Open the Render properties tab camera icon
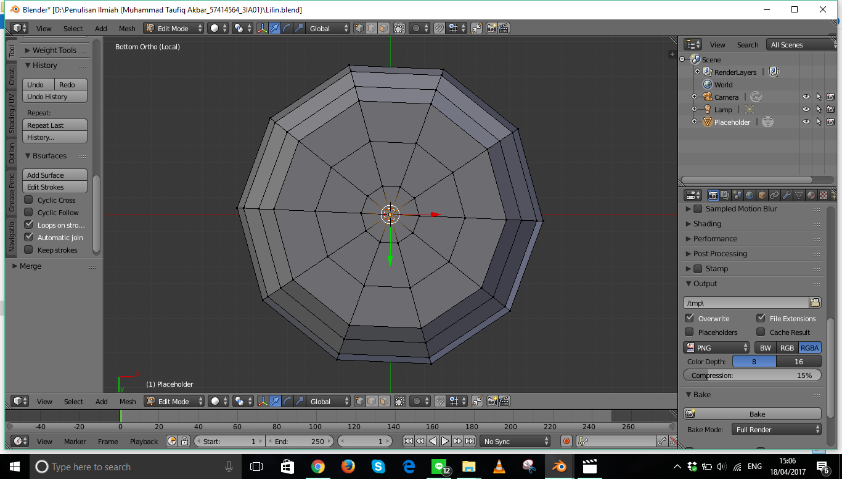Viewport: 842px width, 479px height. click(713, 195)
